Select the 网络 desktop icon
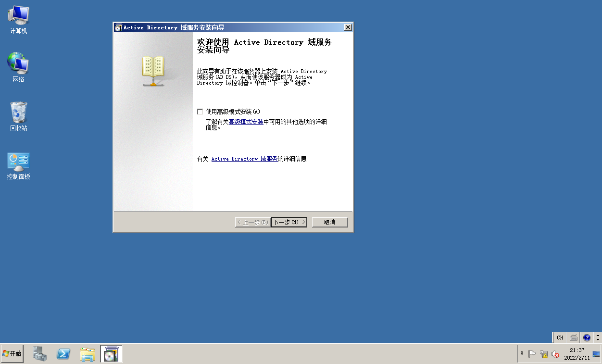 18,68
